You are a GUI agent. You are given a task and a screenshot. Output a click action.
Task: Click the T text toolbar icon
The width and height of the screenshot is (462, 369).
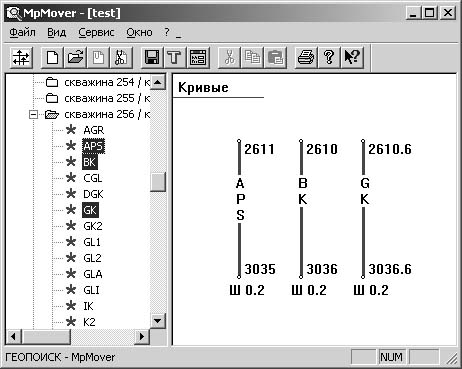(x=174, y=58)
